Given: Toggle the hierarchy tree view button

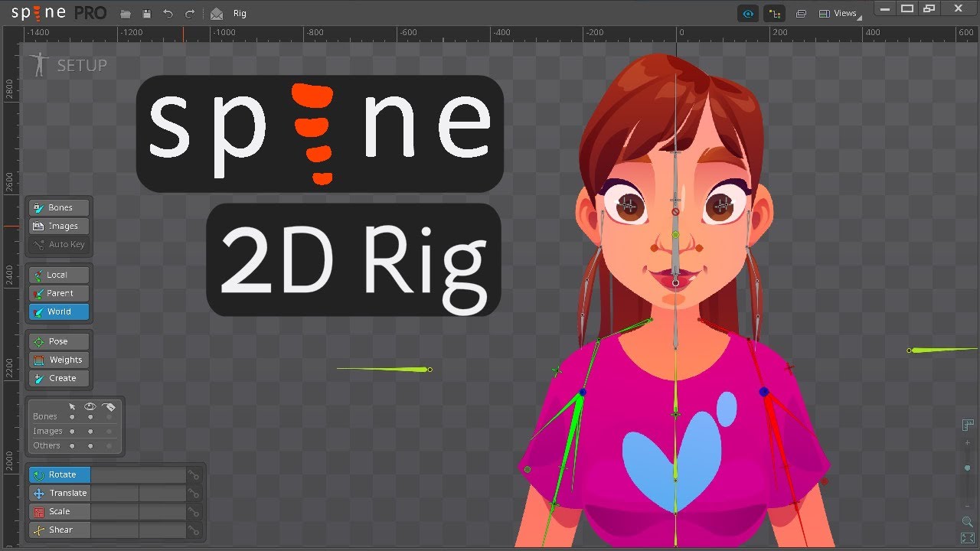Looking at the screenshot, I should [775, 14].
